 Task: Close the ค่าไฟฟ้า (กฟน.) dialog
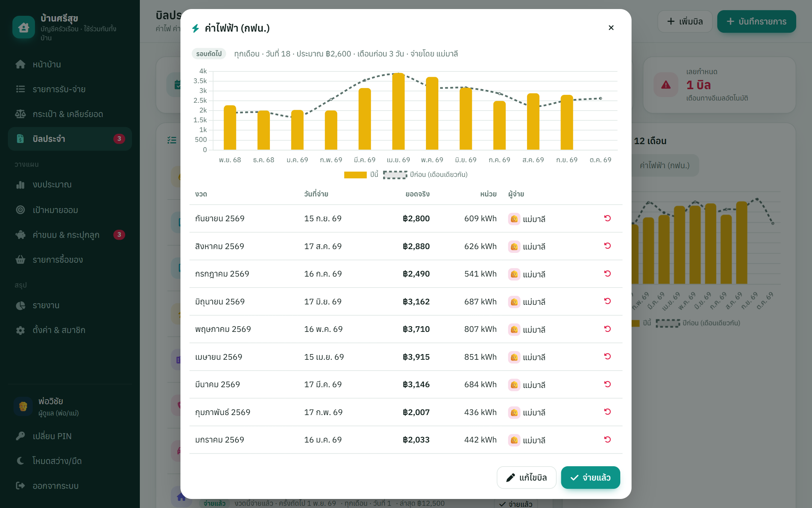point(611,28)
